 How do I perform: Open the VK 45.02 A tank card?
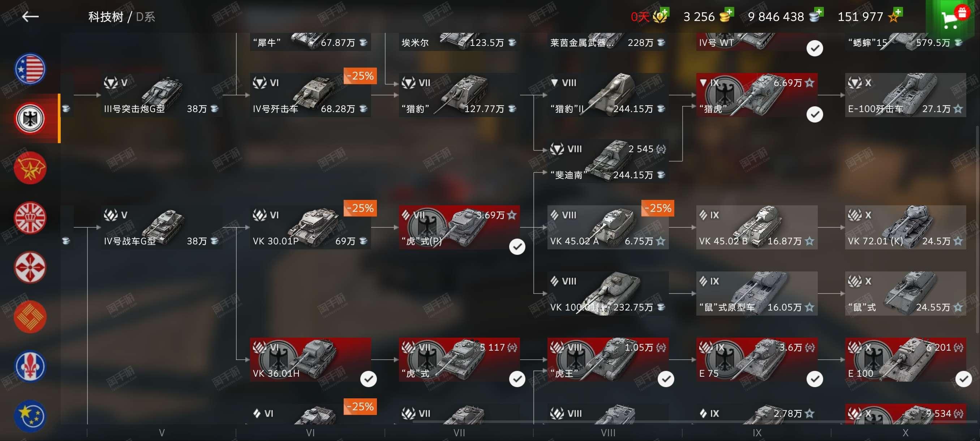(x=607, y=227)
